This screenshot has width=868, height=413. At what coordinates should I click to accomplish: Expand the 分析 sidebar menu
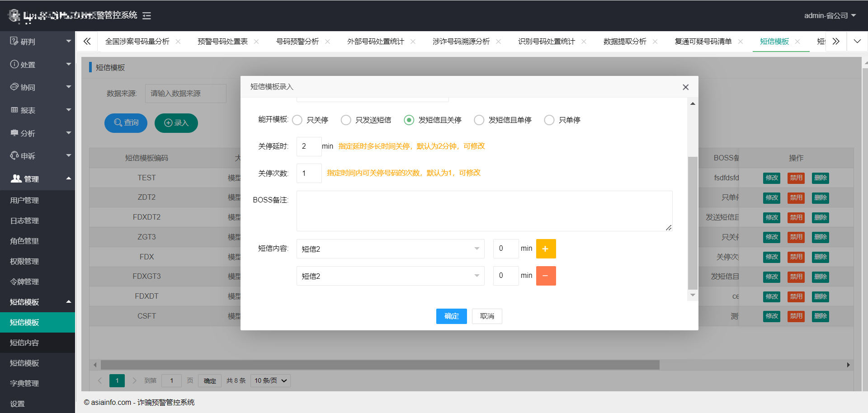38,133
